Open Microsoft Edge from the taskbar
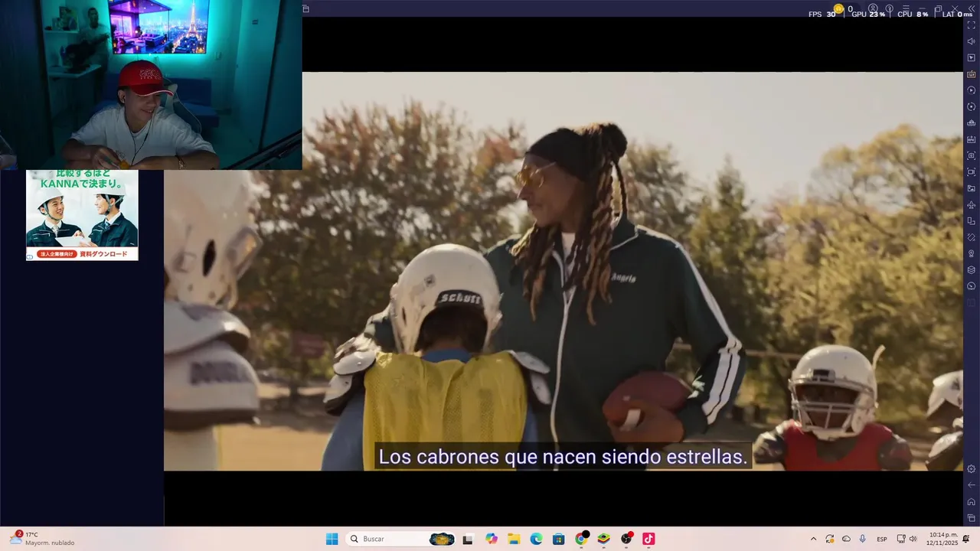 pyautogui.click(x=536, y=539)
